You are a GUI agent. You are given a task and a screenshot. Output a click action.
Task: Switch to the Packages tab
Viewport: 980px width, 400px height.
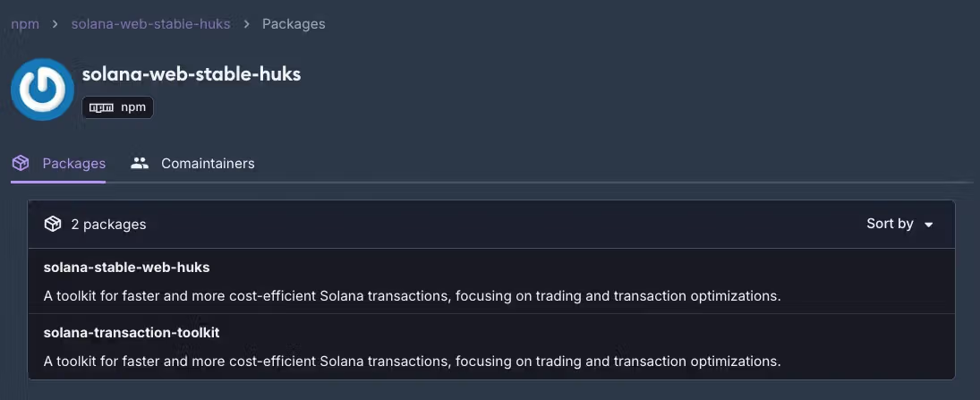pyautogui.click(x=74, y=164)
